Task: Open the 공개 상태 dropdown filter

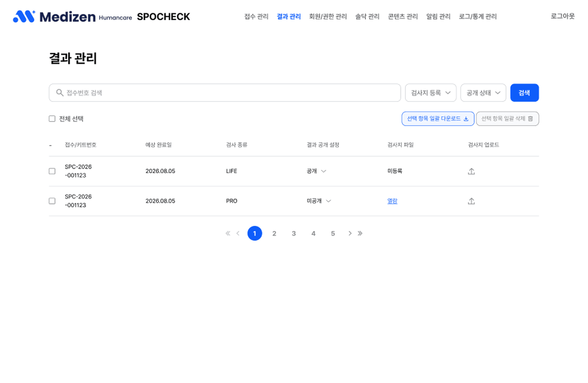Action: pos(483,93)
